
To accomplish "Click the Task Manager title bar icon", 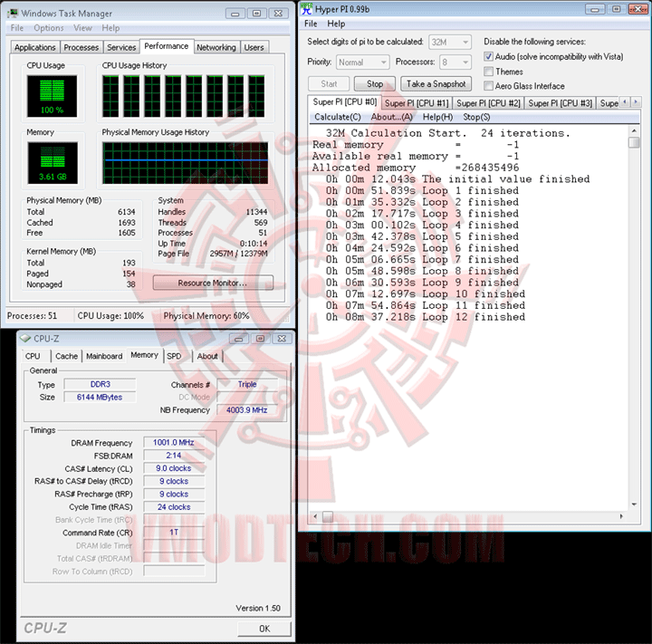I will 13,13.
